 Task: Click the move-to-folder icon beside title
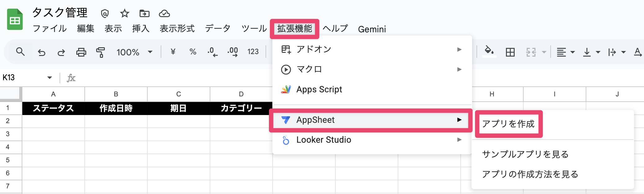(144, 13)
